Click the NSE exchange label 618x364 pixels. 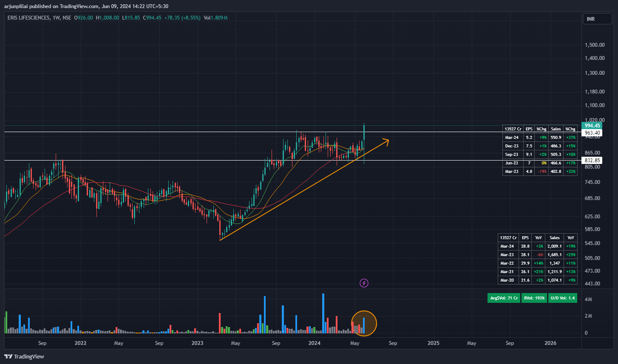[x=66, y=18]
